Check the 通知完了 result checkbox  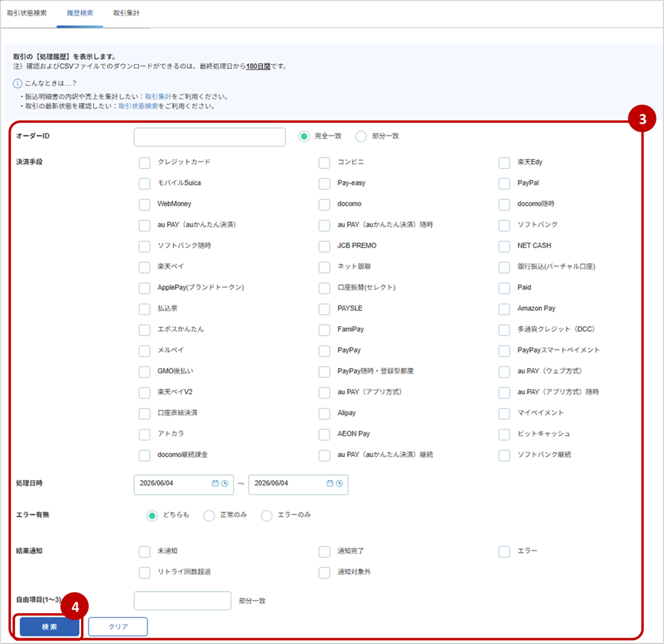(324, 552)
